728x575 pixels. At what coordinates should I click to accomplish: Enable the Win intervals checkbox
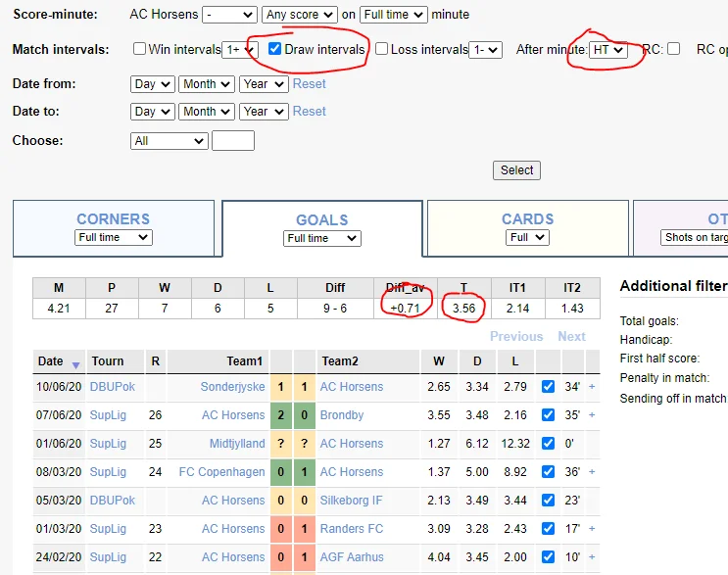139,49
